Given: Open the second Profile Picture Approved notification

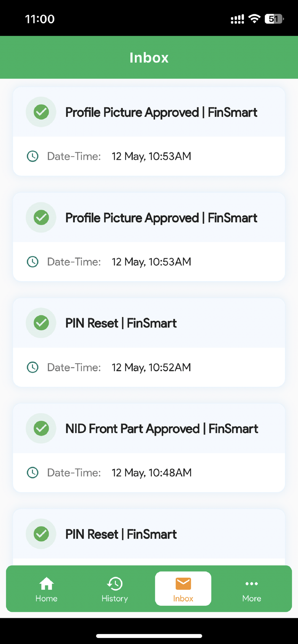Looking at the screenshot, I should (149, 237).
